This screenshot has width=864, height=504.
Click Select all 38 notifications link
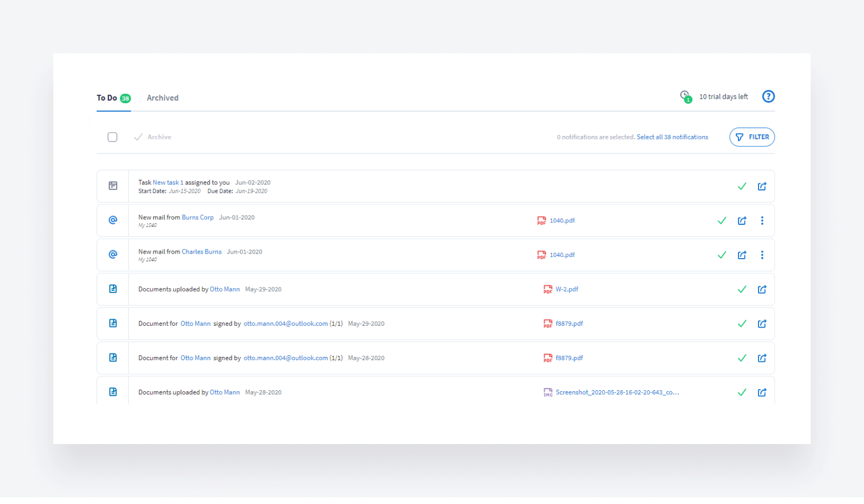point(672,137)
